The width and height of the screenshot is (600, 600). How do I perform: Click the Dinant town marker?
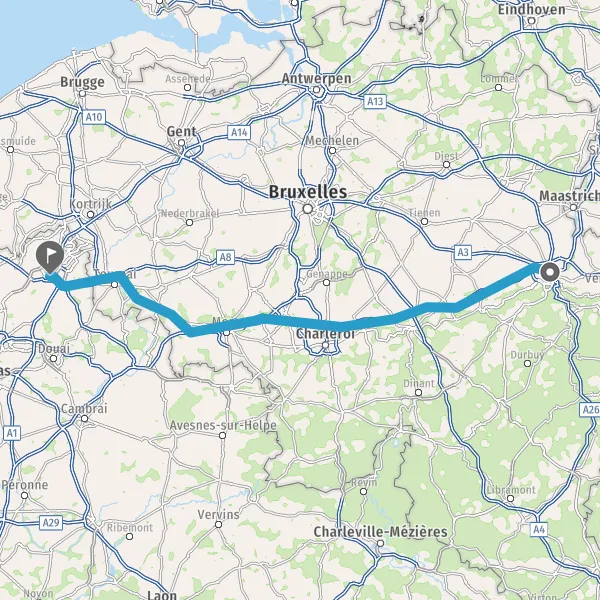pos(419,393)
